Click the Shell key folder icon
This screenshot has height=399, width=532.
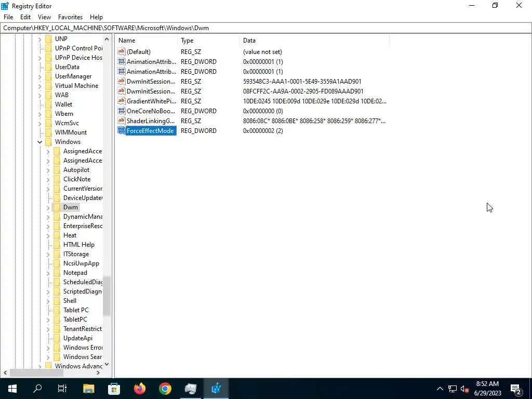pyautogui.click(x=57, y=301)
